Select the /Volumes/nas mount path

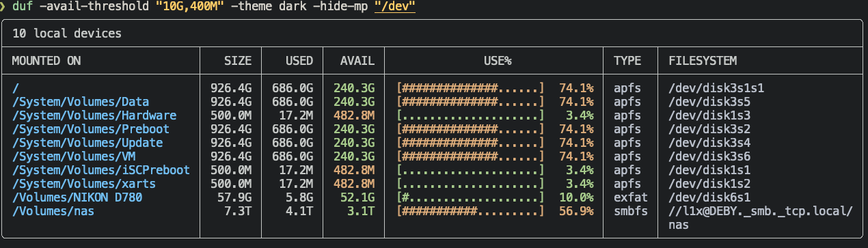click(53, 211)
